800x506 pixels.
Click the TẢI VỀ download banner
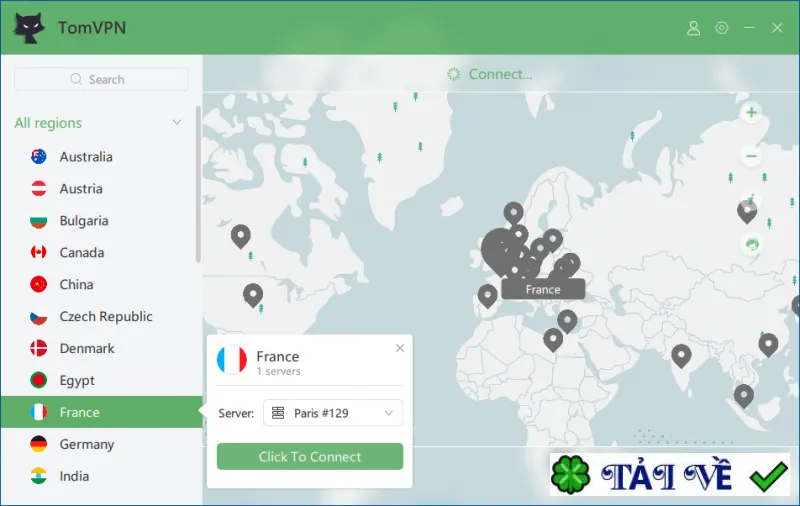pos(669,474)
